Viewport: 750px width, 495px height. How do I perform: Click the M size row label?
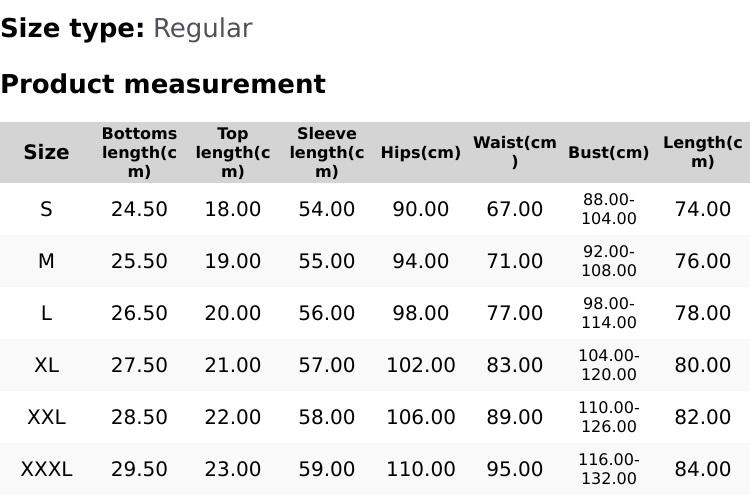(x=46, y=261)
